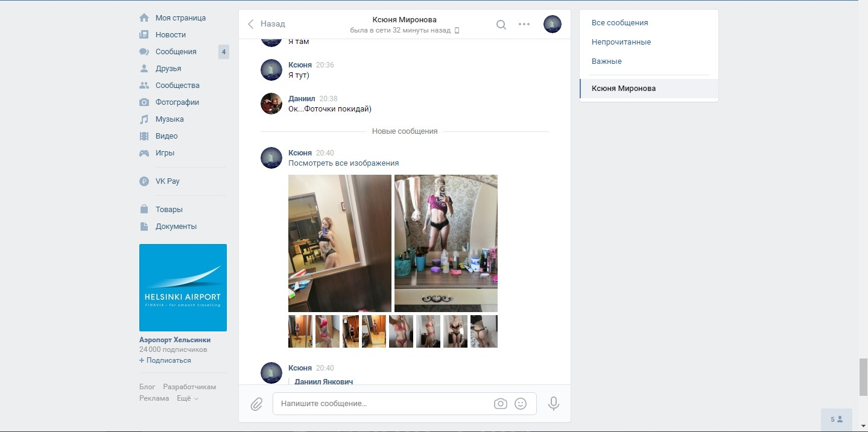Open the Документы file icon
868x432 pixels.
pos(144,226)
